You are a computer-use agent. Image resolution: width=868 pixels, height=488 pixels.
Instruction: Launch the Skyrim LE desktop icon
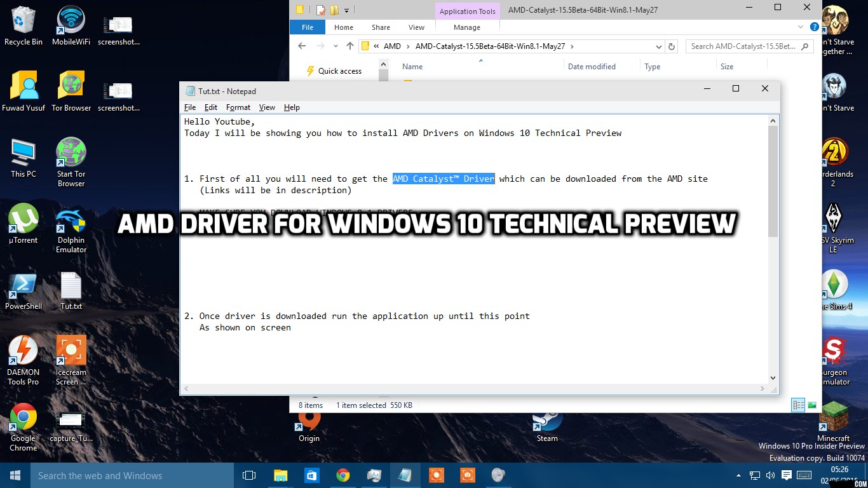834,229
